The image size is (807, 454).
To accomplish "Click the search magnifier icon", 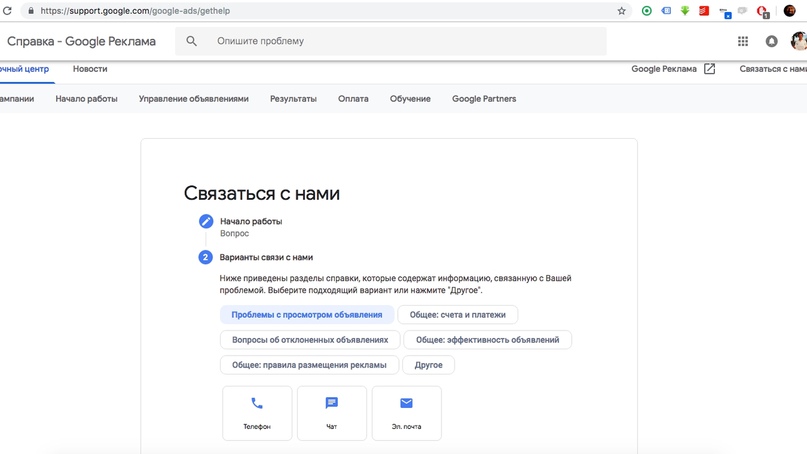I will [x=191, y=41].
